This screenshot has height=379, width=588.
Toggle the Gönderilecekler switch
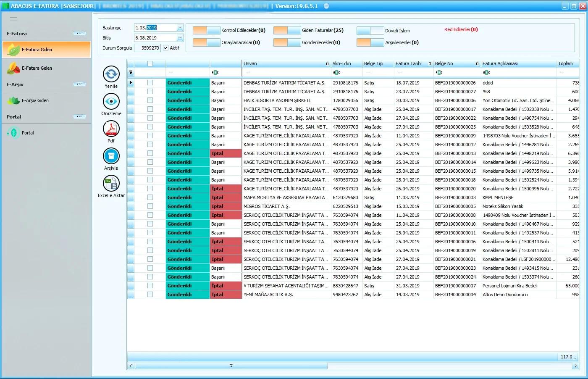pyautogui.click(x=287, y=42)
